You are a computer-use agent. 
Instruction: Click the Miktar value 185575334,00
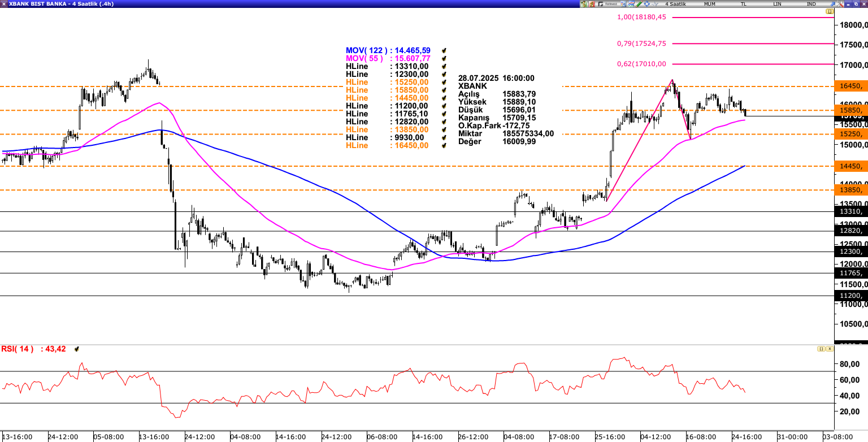528,133
